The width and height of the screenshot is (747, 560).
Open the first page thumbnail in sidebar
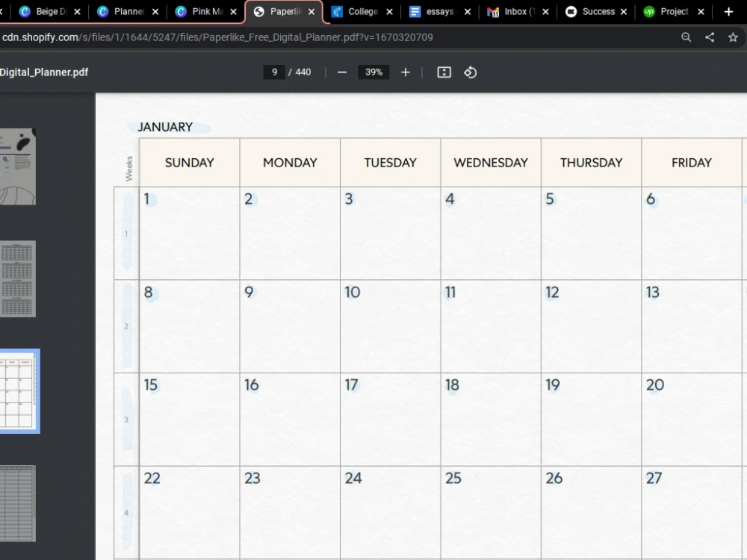18,167
